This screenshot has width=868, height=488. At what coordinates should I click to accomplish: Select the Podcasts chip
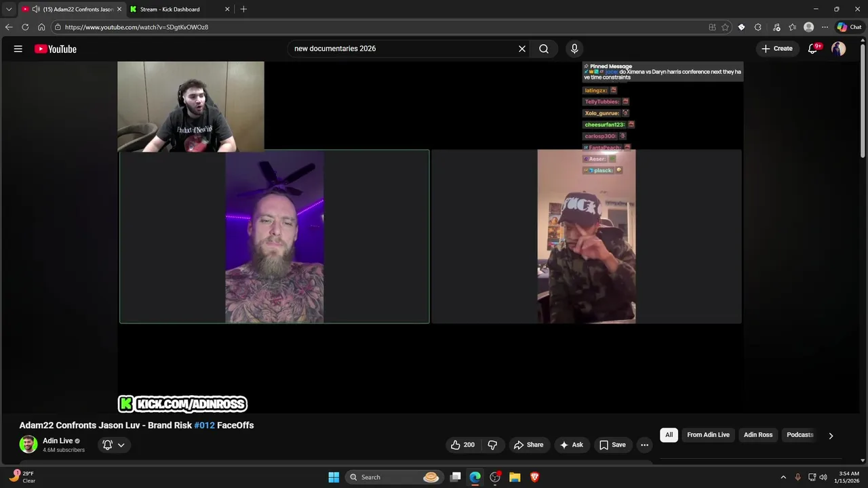(x=800, y=435)
